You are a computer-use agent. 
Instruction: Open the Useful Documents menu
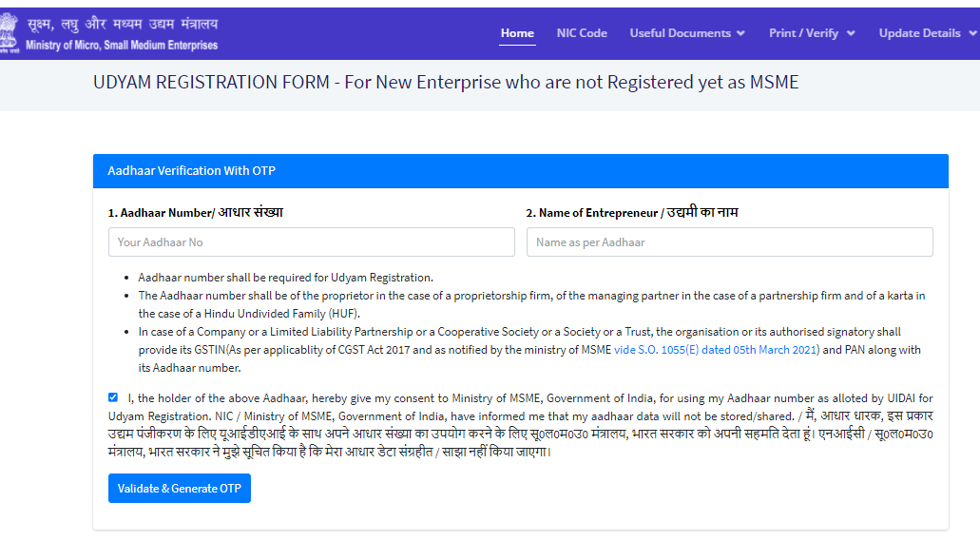click(680, 33)
